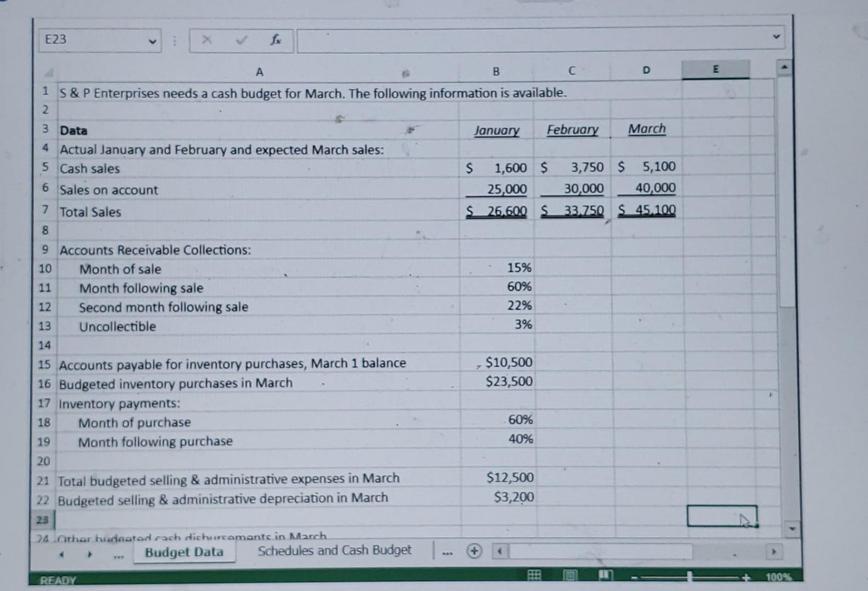
Task: Click the zoom in plus icon
Action: point(745,577)
